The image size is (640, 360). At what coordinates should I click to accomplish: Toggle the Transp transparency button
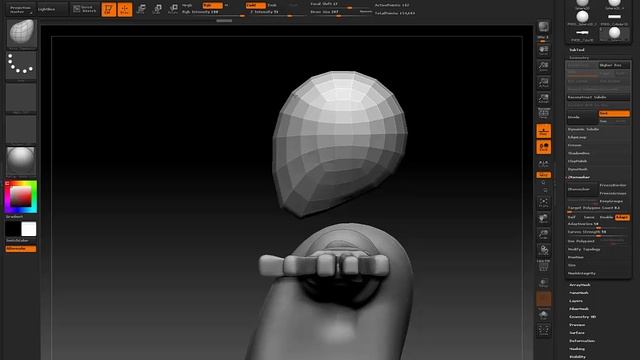point(543,282)
